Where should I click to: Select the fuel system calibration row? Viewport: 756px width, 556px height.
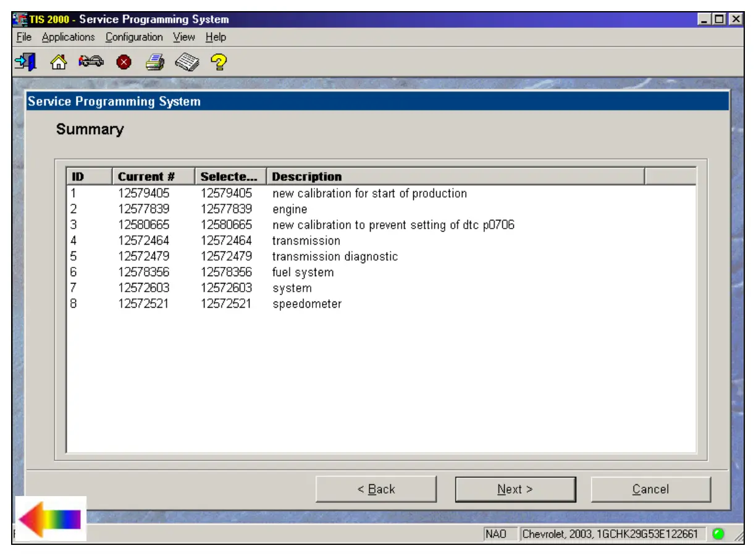303,272
